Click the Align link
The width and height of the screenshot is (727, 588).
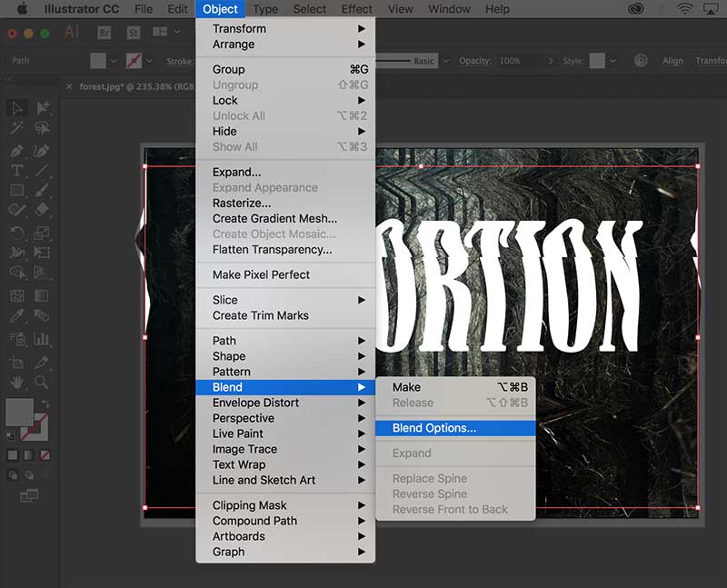coord(672,61)
